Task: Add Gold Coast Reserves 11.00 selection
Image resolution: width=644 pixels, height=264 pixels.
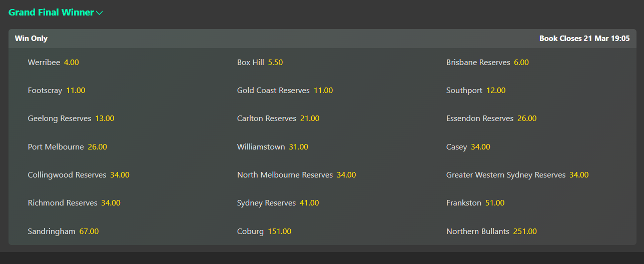Action: 285,90
